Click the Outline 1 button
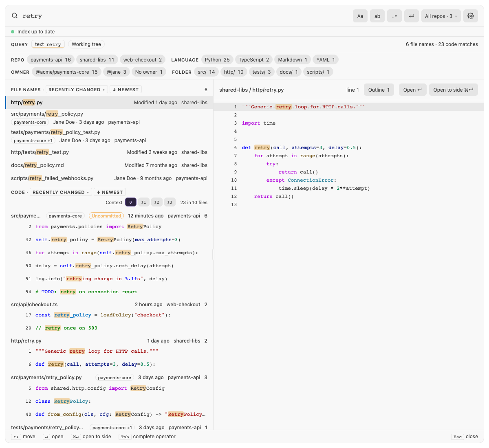The image size is (489, 448). click(379, 90)
